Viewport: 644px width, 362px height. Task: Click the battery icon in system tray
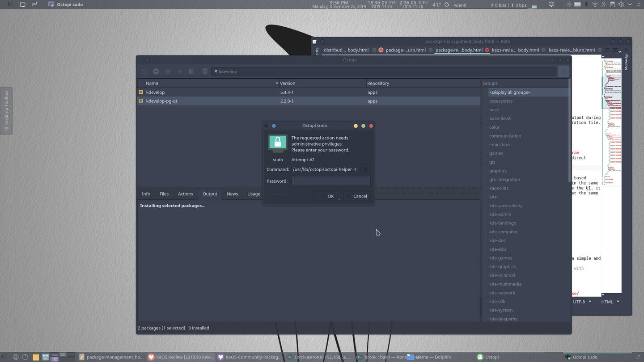[577, 4]
